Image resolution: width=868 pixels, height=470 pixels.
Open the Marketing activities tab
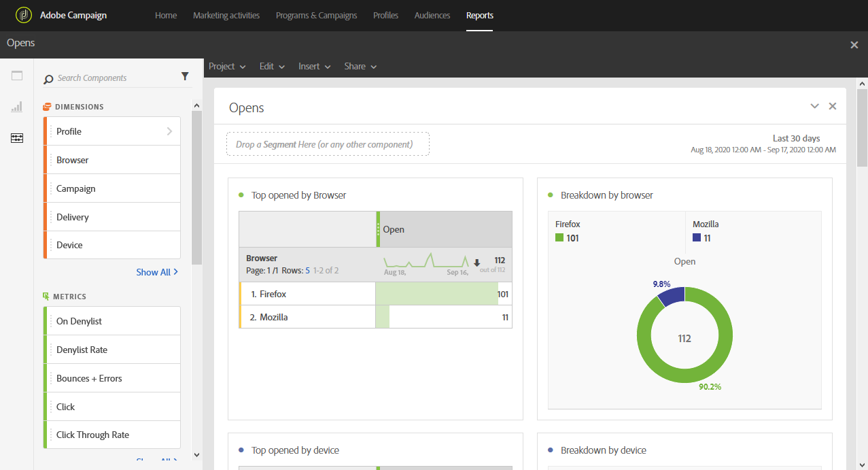[226, 15]
